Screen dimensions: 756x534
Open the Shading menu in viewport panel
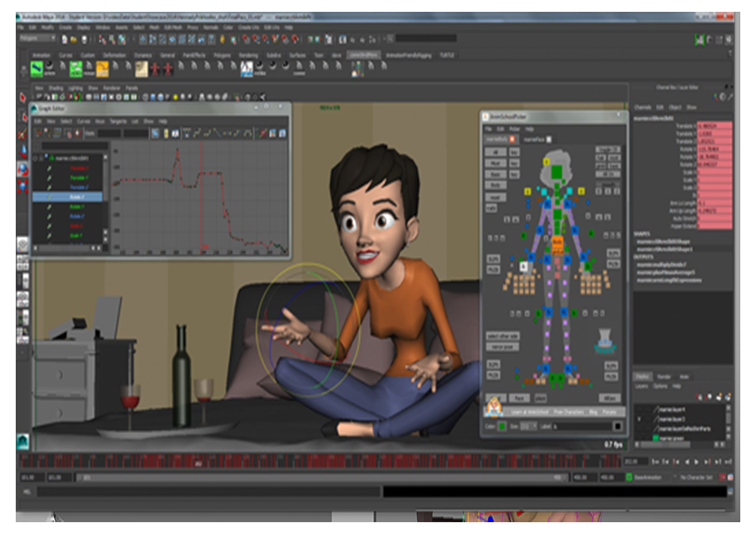pos(55,88)
